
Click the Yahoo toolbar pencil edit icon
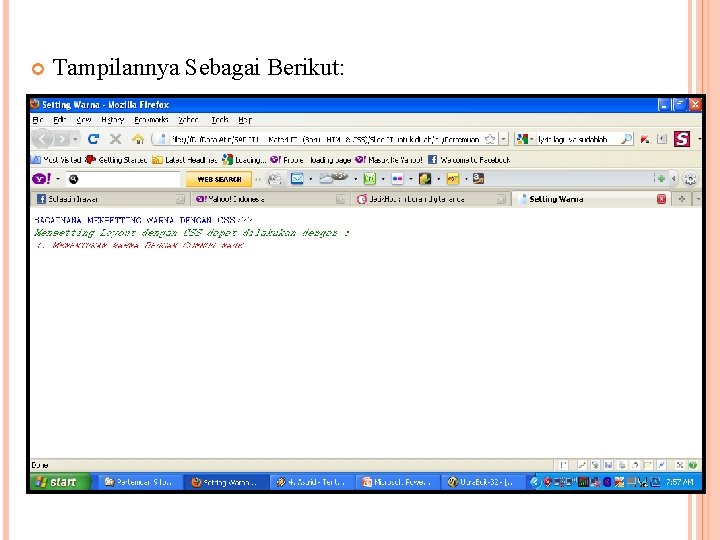[x=274, y=179]
